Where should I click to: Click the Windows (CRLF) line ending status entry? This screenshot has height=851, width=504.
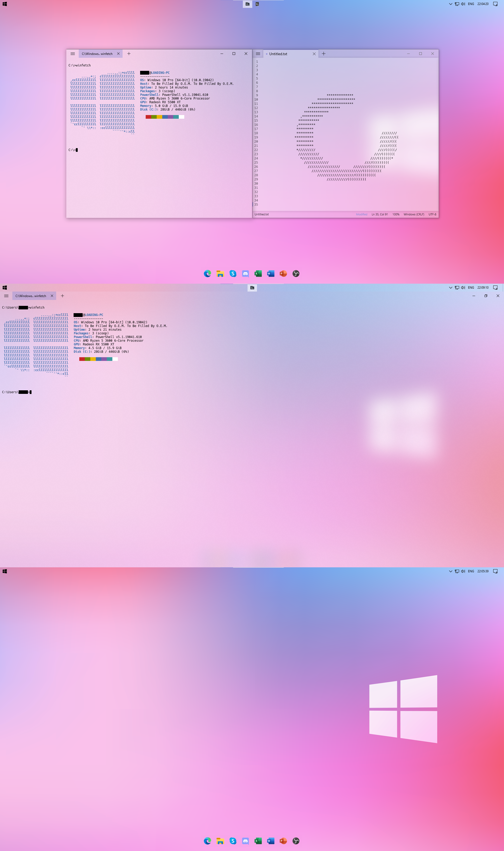click(x=414, y=214)
